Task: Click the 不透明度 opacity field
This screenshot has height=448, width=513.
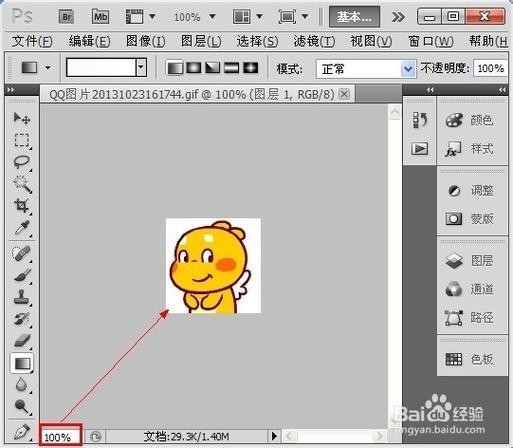Action: point(490,69)
